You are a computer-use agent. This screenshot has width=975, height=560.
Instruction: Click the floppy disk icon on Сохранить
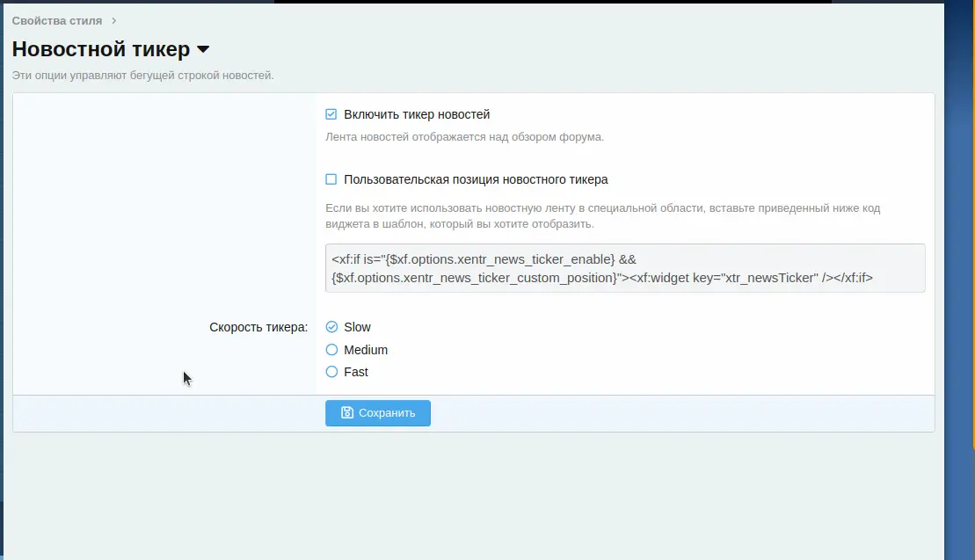347,413
